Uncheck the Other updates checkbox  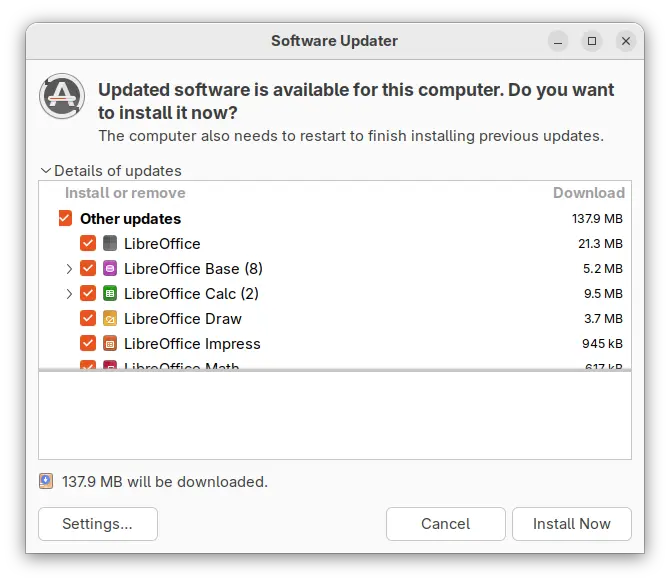tap(65, 218)
